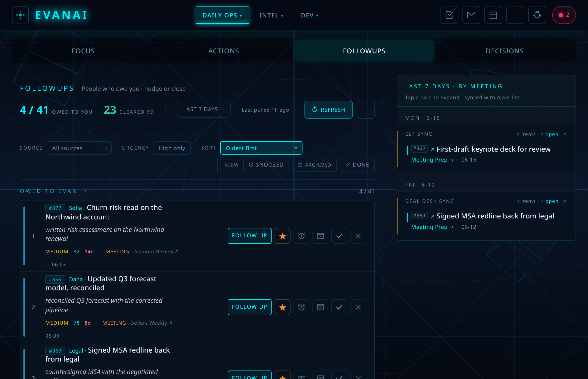The image size is (588, 379).
Task: Archive the Churn-risk Northwind followup
Action: tap(320, 236)
